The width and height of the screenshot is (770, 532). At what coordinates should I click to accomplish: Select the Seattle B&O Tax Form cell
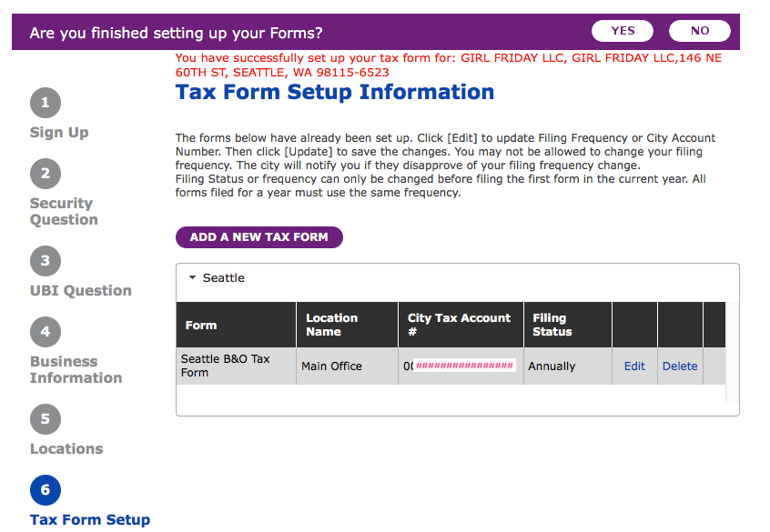click(x=237, y=366)
